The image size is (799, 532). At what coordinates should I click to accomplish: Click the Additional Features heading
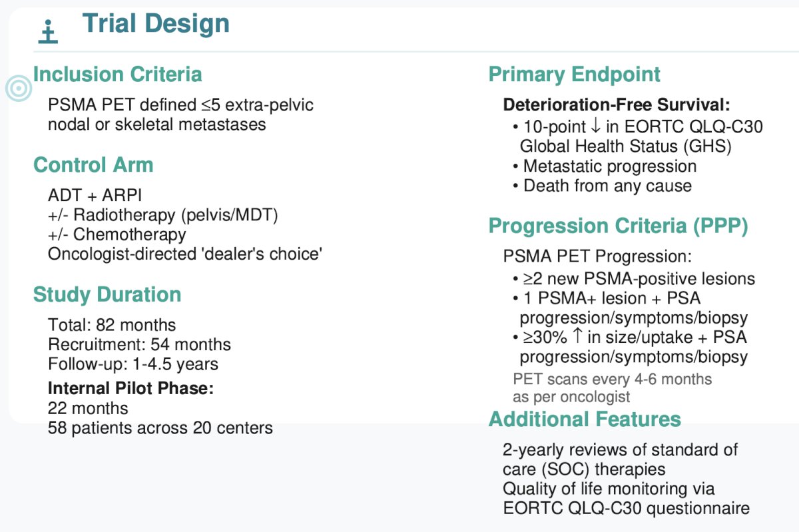click(x=585, y=419)
